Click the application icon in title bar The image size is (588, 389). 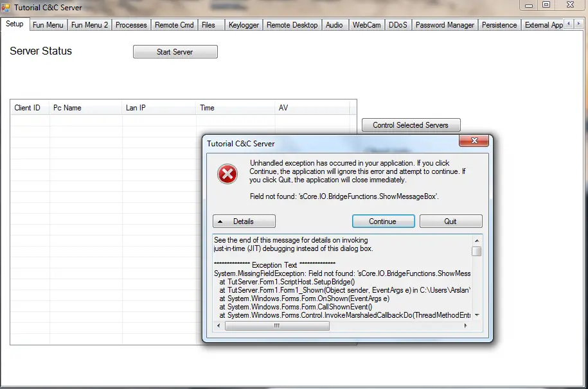click(x=5, y=7)
